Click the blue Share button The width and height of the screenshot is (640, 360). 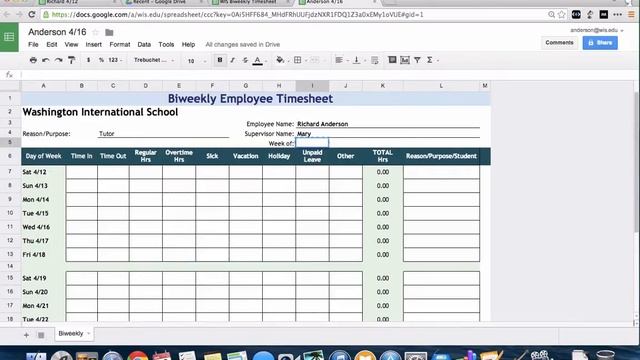click(600, 42)
